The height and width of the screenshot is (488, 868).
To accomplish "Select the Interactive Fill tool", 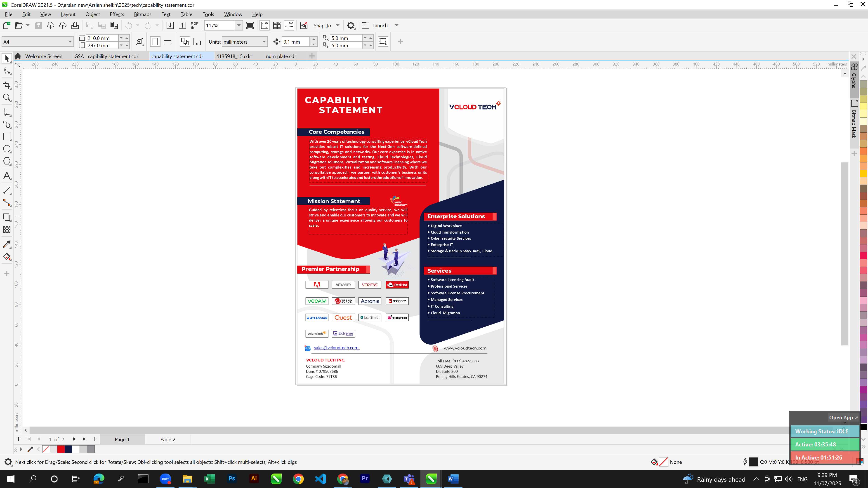I will point(7,257).
